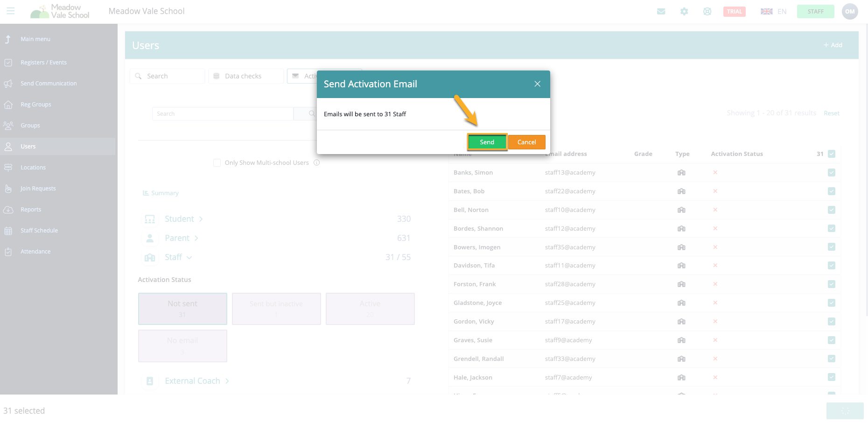Open the hamburger menu at top left
Image resolution: width=868 pixels, height=423 pixels.
[11, 11]
